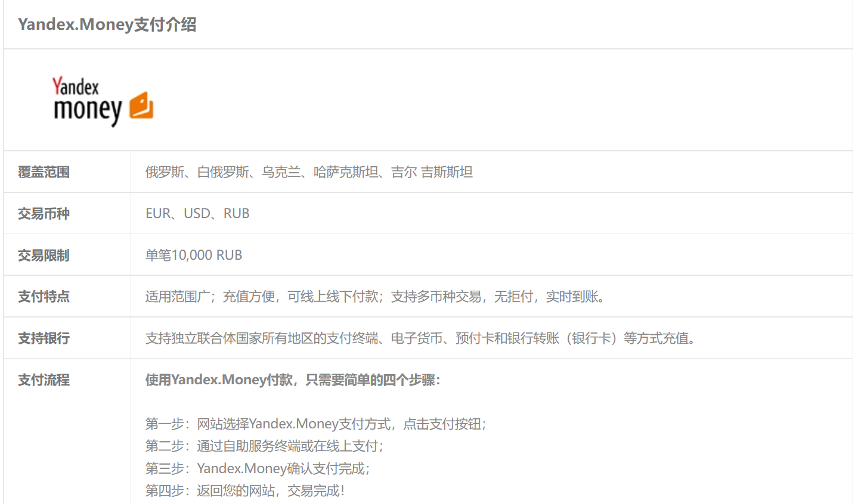The image size is (855, 504).
Task: Click the '第四步' step line
Action: tap(245, 490)
